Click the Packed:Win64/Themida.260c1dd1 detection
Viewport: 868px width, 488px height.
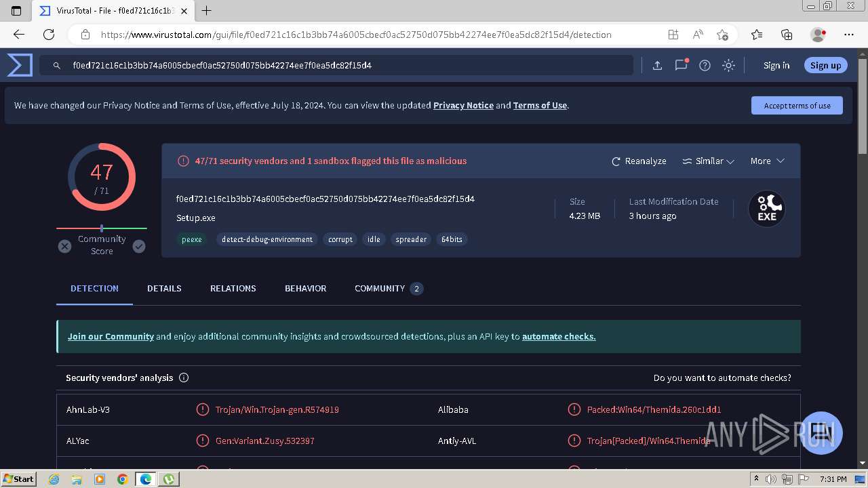(x=654, y=409)
